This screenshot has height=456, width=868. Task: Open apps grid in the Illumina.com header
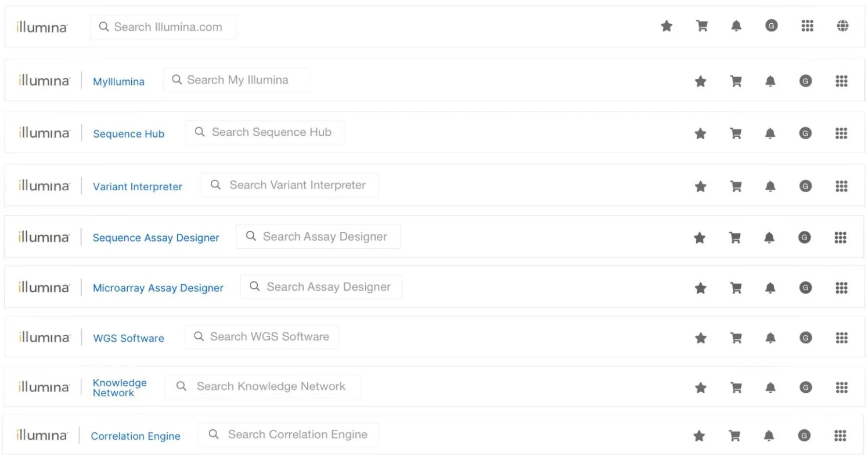tap(807, 26)
